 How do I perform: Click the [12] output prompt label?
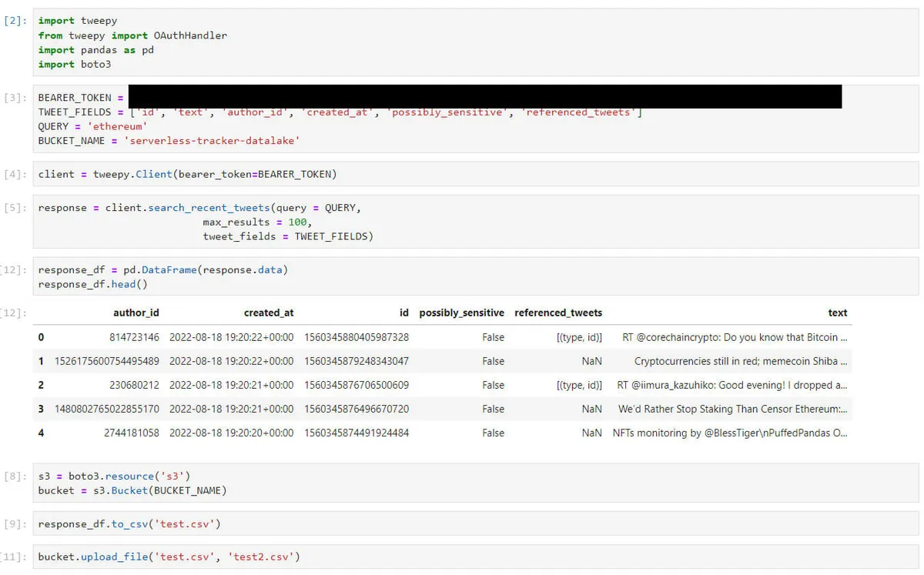pyautogui.click(x=15, y=313)
